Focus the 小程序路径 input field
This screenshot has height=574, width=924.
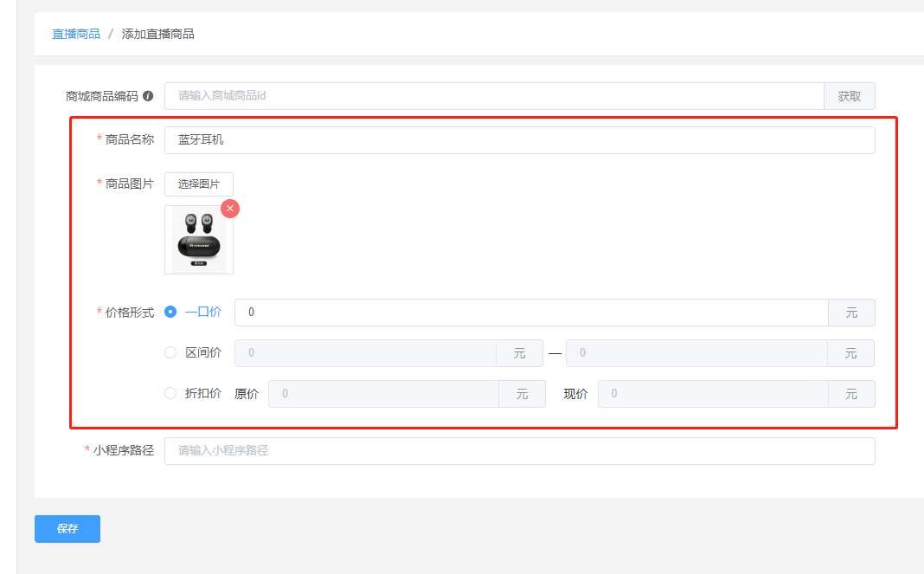520,451
